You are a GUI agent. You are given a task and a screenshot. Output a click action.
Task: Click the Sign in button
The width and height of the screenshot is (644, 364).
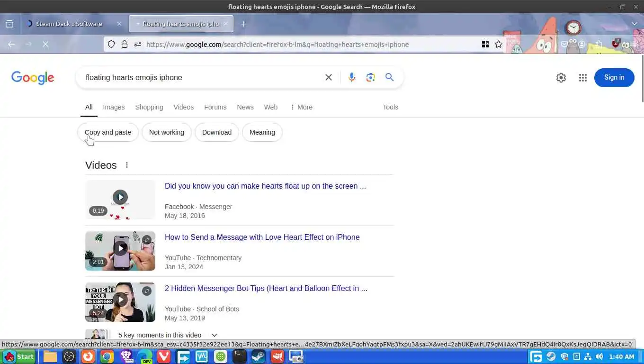(x=614, y=78)
